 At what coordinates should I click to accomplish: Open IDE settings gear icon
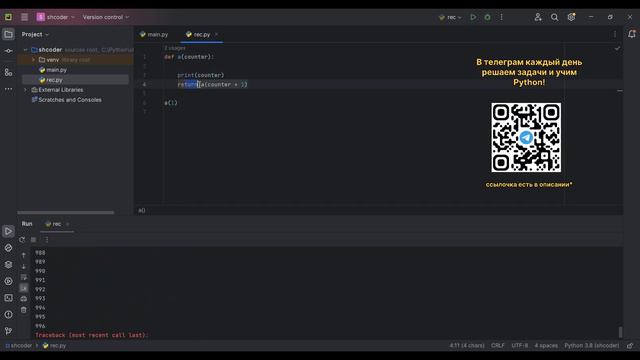pos(571,17)
